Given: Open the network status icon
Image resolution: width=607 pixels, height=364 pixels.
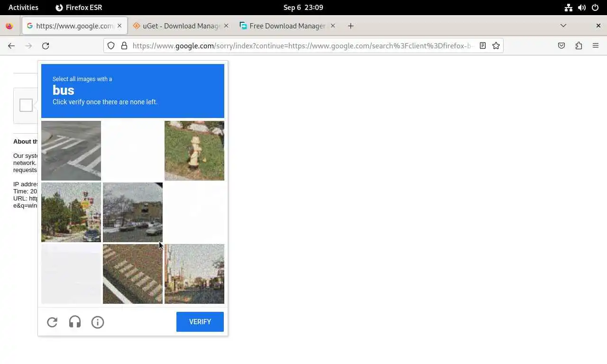Looking at the screenshot, I should [568, 7].
